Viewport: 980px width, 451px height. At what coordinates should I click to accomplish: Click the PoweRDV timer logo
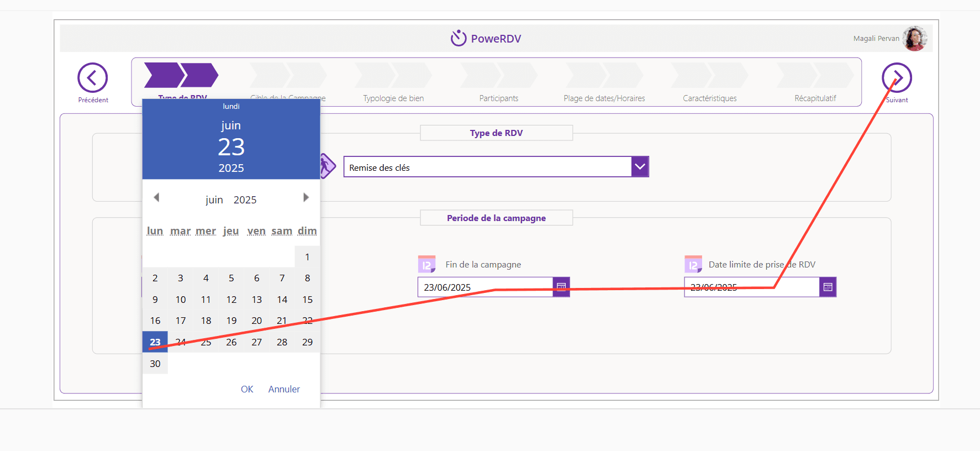click(x=459, y=38)
